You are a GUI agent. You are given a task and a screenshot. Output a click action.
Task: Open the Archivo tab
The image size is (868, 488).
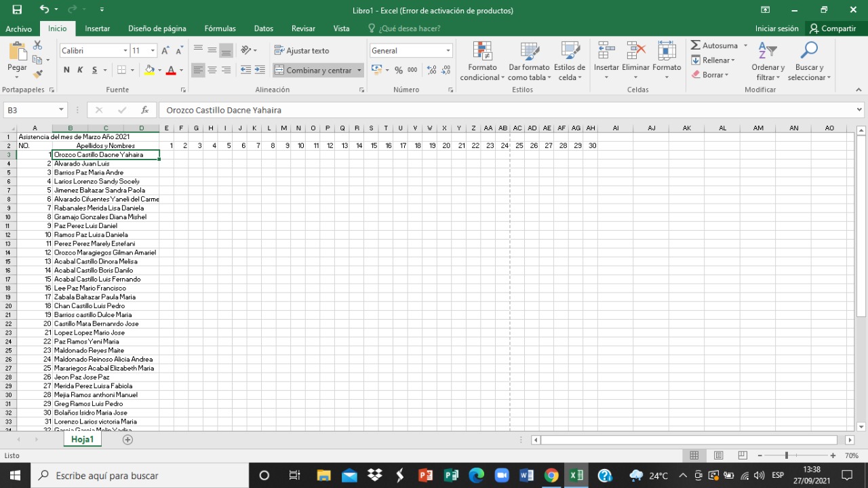point(19,29)
